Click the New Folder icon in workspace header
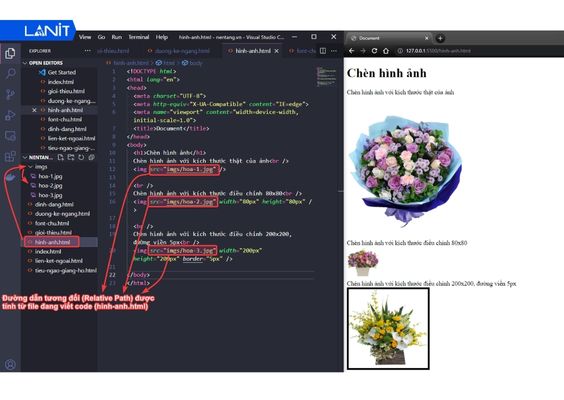Viewport: 564px width, 400px height. click(71, 157)
